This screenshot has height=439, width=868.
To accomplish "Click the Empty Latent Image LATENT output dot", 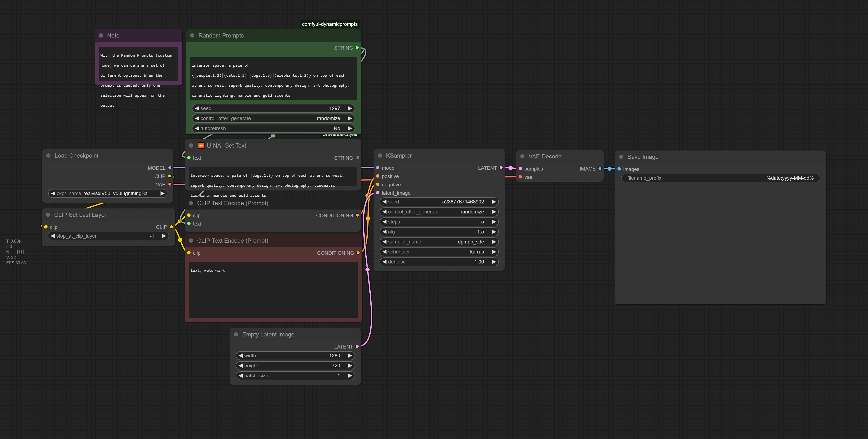I will [x=357, y=346].
